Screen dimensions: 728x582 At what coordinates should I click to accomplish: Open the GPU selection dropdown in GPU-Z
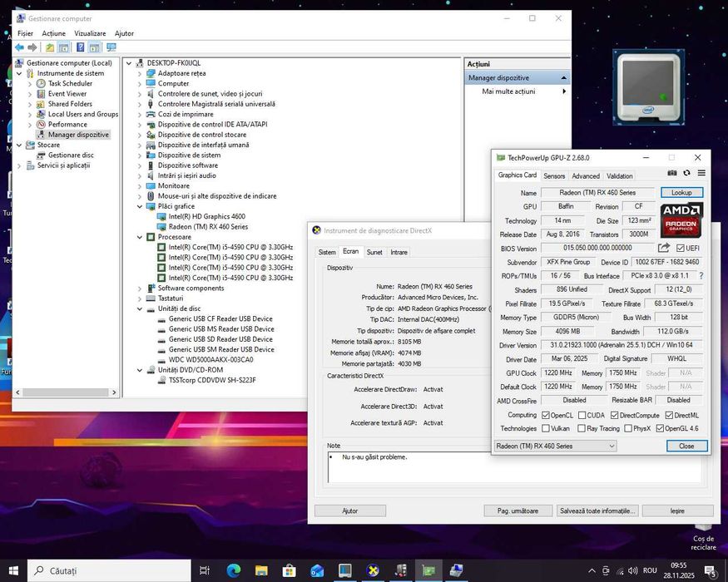(x=555, y=446)
